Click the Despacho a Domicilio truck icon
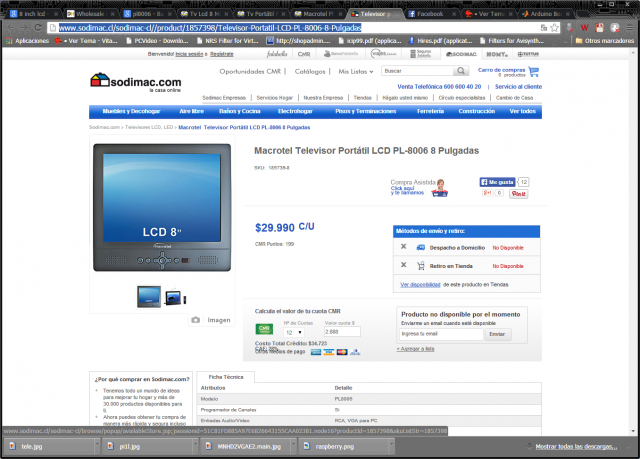 coord(420,247)
